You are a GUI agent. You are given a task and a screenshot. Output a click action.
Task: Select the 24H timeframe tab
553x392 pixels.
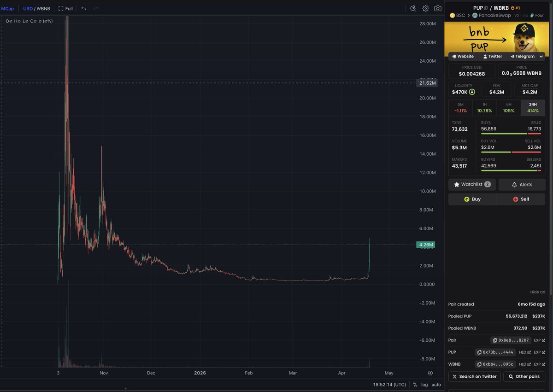pyautogui.click(x=533, y=108)
